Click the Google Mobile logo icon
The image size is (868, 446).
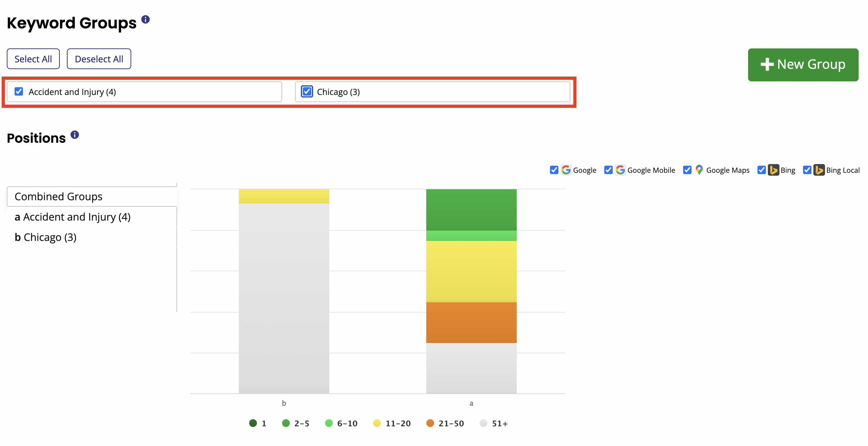coord(620,170)
